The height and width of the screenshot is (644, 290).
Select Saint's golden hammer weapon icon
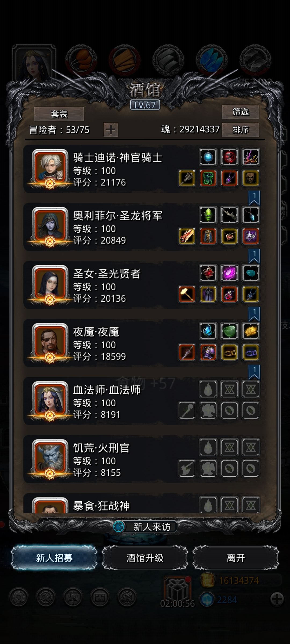(x=187, y=294)
